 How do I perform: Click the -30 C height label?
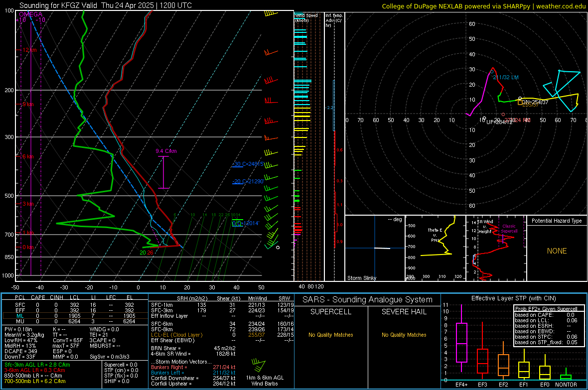[248, 164]
